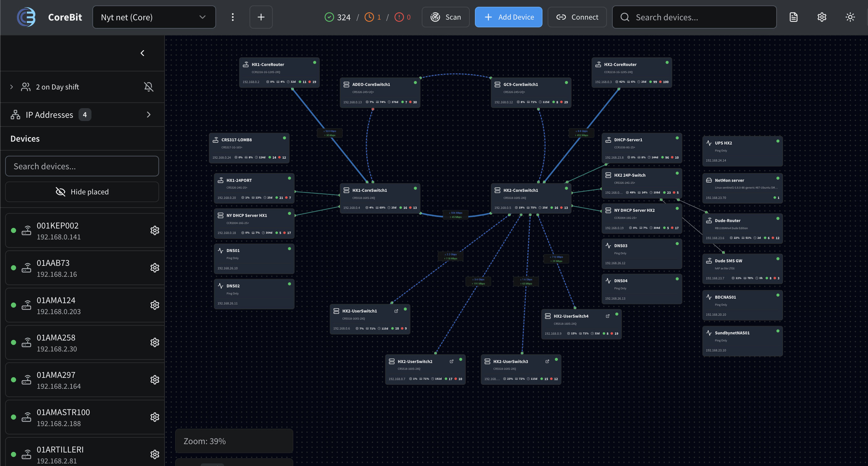
Task: Open HX2-UserSwitch4 external link icon
Action: [608, 316]
